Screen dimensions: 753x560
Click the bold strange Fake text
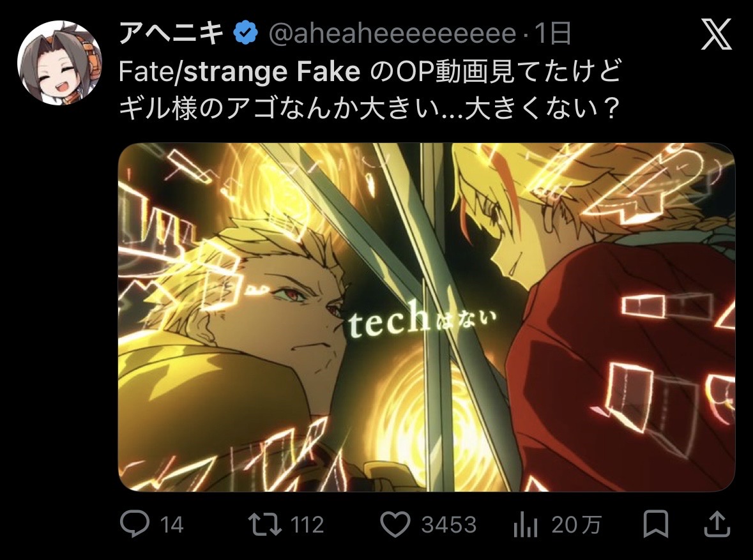[272, 72]
